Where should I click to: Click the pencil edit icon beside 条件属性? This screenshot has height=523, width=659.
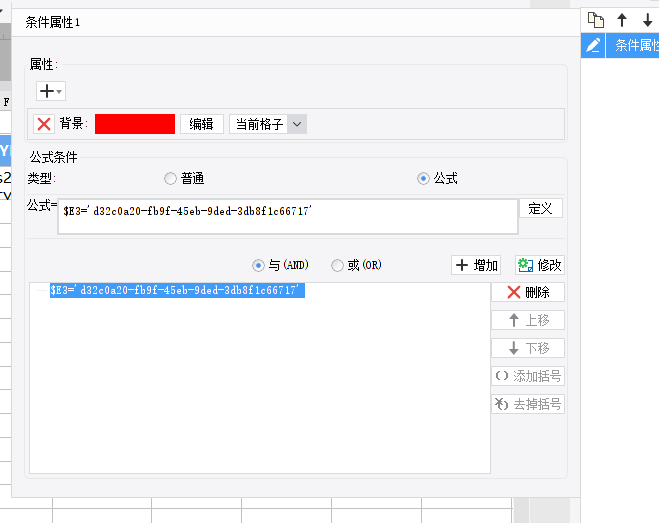(593, 45)
